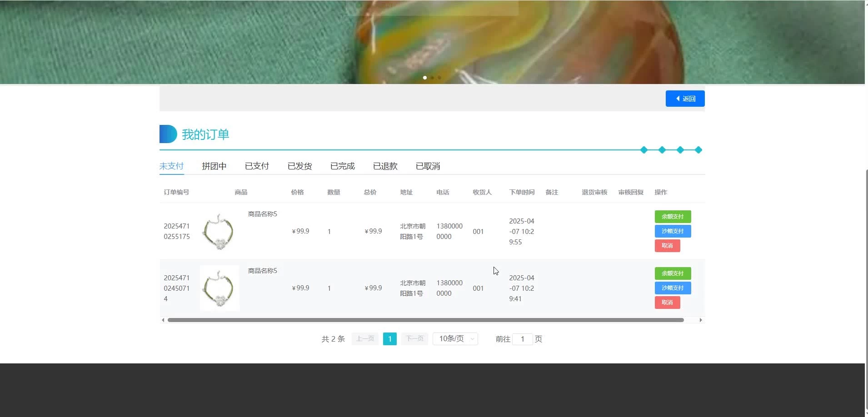Click the 操作 column header
Viewport: 868px width, 417px height.
point(661,192)
